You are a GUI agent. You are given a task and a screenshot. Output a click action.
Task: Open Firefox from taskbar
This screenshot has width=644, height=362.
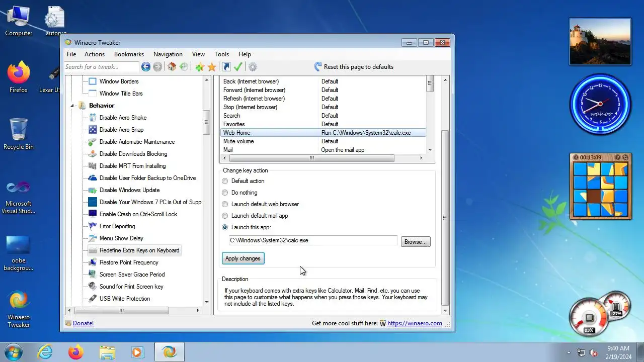[76, 352]
